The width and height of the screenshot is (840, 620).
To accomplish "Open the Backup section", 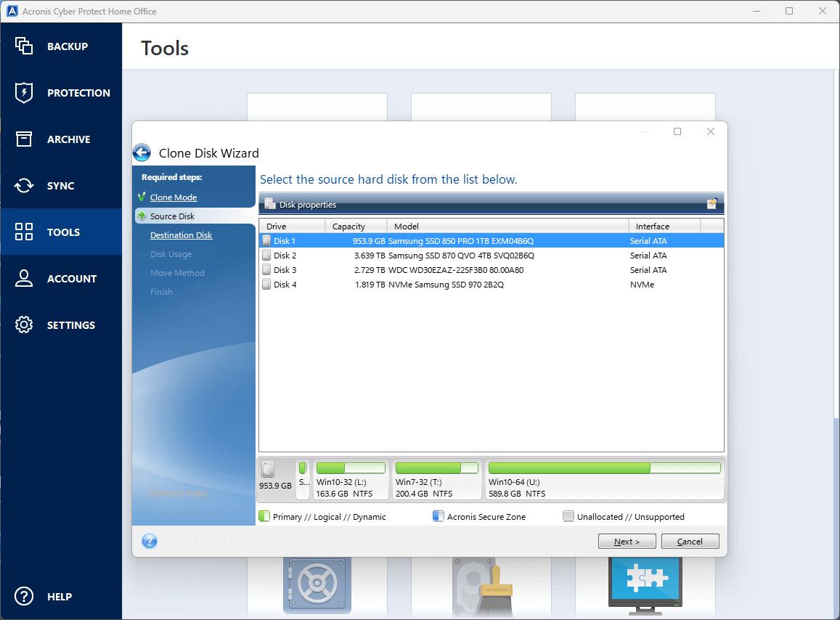I will [x=61, y=46].
